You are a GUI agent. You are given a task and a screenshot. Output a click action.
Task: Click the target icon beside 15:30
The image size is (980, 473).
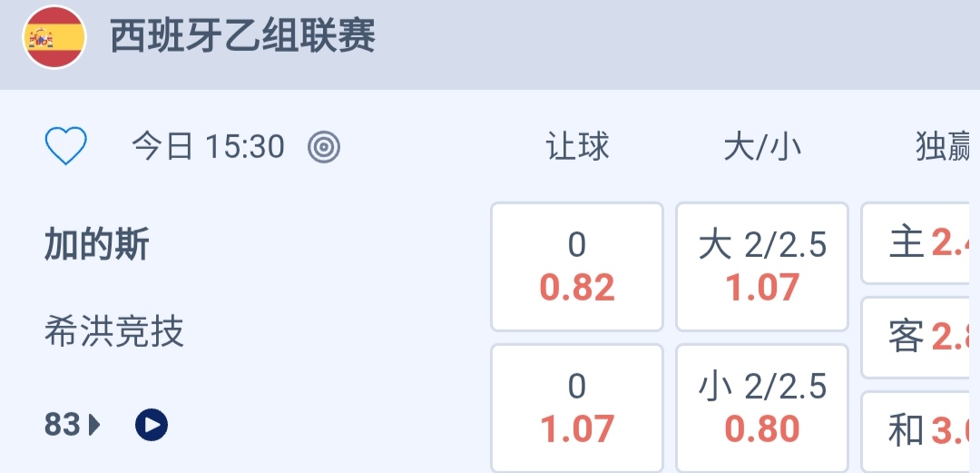(x=324, y=146)
